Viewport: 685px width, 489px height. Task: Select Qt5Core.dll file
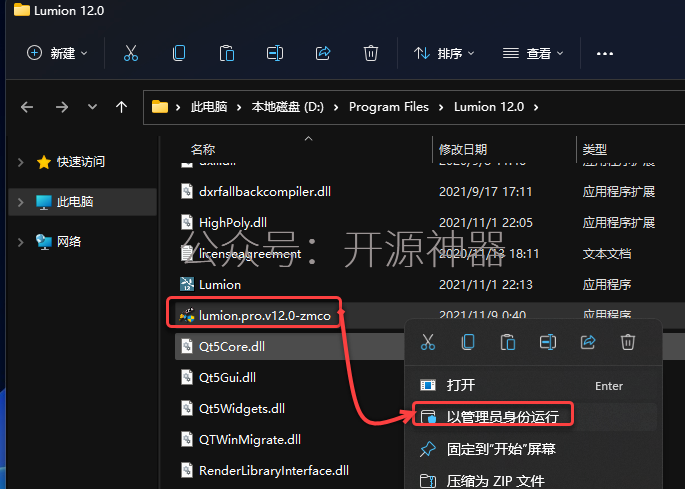click(x=232, y=347)
